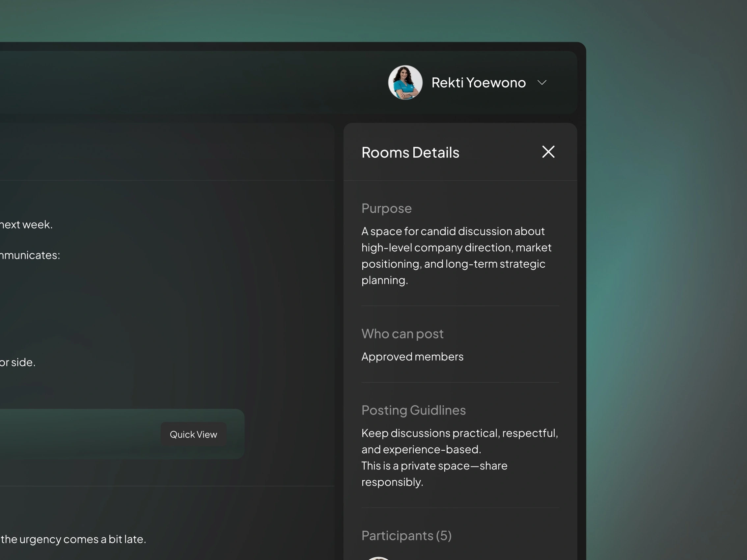Click the message ending 'next week.'
The width and height of the screenshot is (747, 560).
(x=26, y=225)
